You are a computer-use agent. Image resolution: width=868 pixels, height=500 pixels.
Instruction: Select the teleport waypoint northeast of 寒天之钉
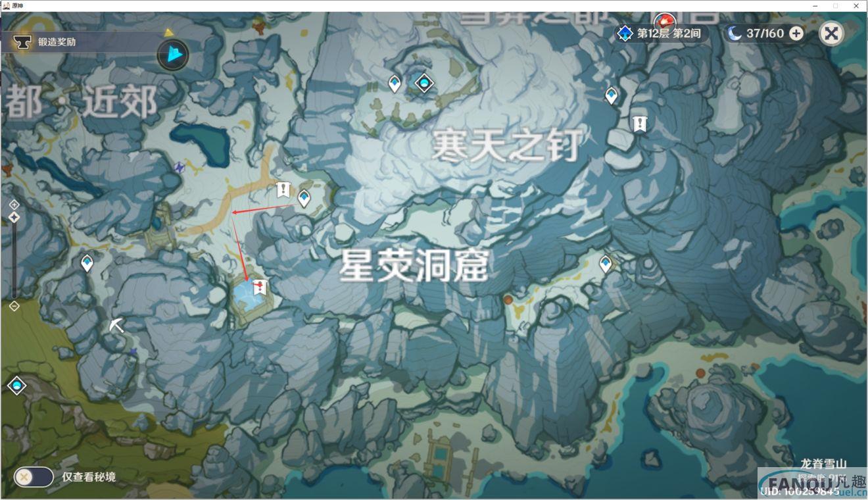coord(612,96)
